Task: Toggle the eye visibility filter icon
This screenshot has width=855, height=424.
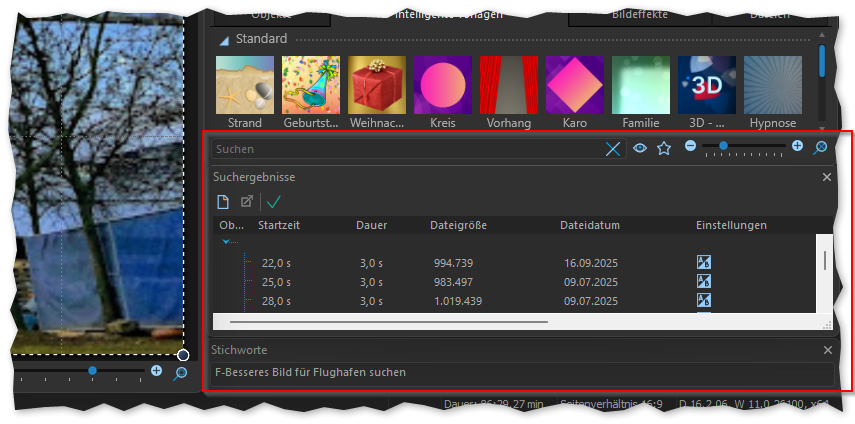Action: (640, 149)
